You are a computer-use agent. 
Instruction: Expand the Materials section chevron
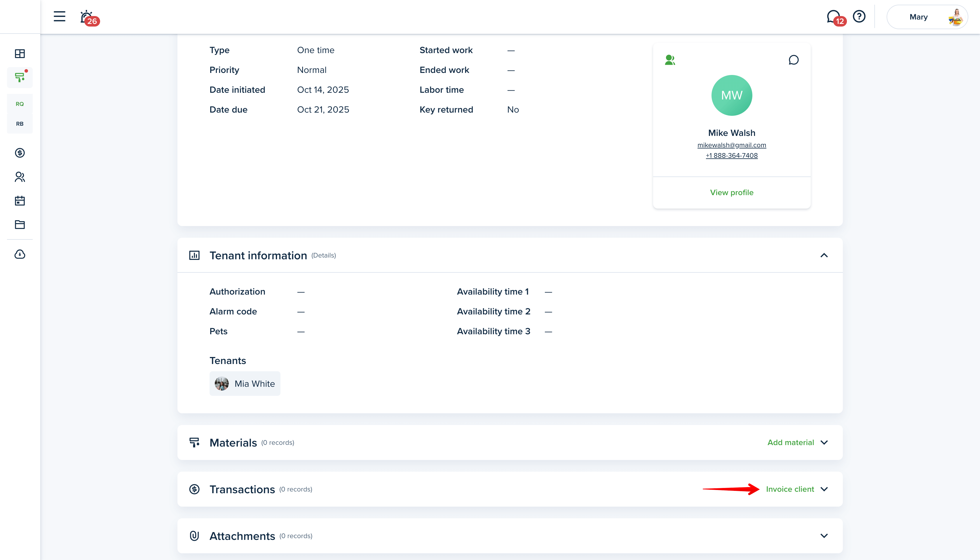pyautogui.click(x=824, y=443)
